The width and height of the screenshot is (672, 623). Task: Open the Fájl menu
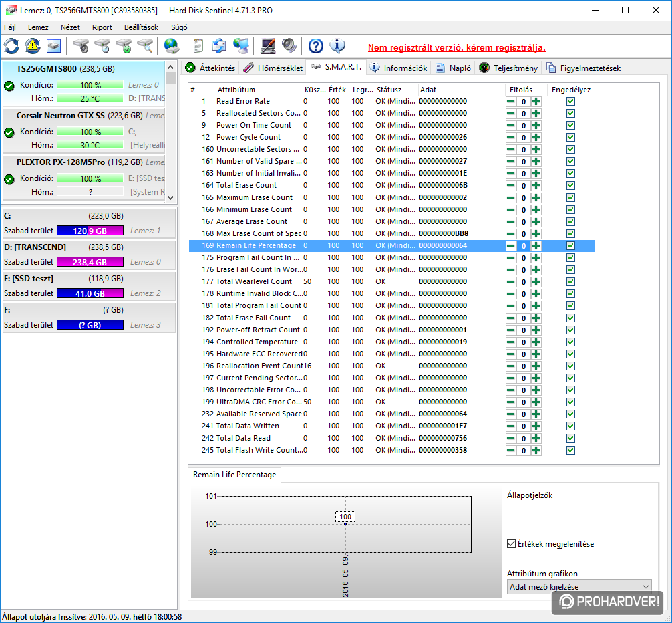pos(10,27)
